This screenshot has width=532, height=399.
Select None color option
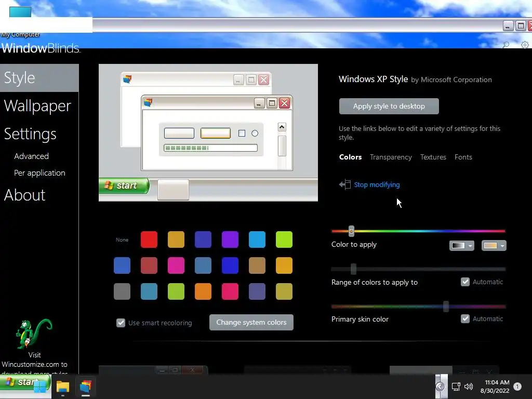click(122, 240)
